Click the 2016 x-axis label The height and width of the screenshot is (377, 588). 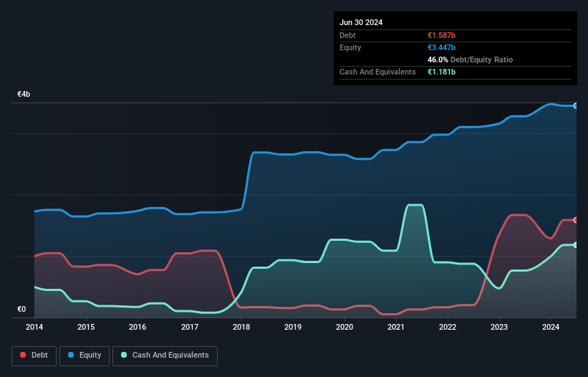tap(138, 327)
